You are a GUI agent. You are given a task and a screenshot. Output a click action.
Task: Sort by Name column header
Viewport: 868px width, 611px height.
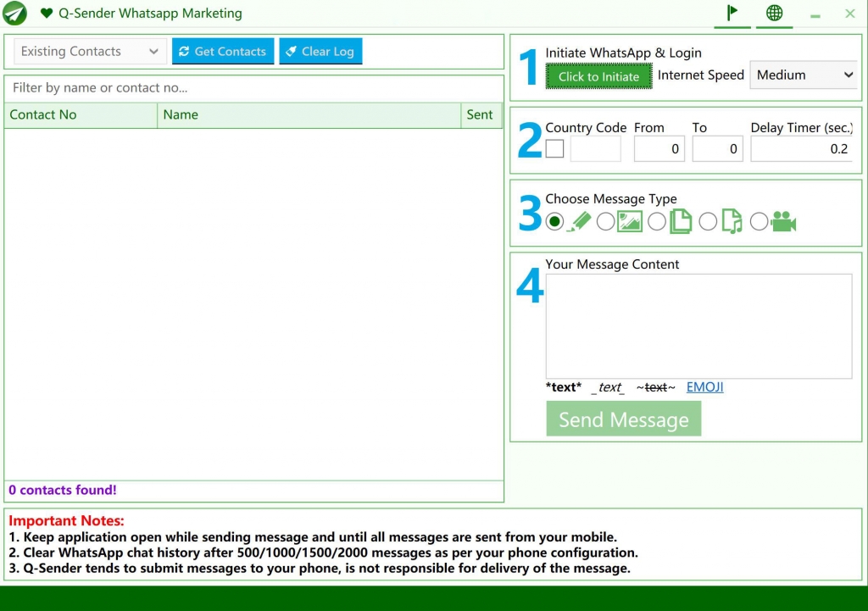[309, 114]
